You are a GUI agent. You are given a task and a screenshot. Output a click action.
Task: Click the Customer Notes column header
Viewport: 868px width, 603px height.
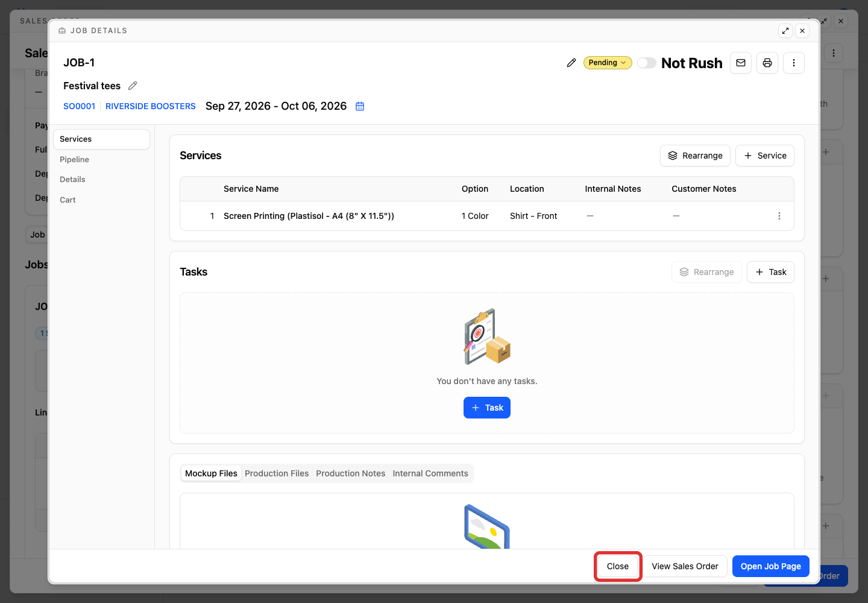(704, 189)
